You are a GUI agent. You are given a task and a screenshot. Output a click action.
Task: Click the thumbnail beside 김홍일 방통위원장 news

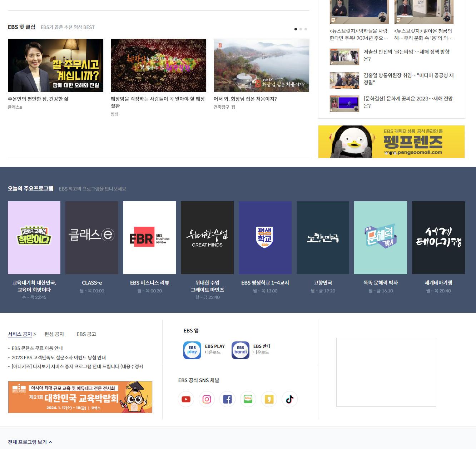pyautogui.click(x=344, y=80)
